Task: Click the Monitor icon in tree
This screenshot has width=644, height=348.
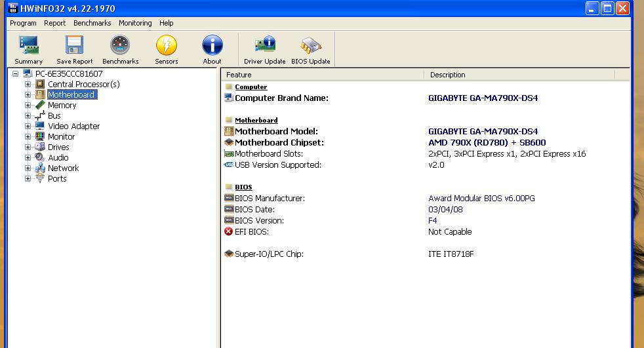Action: (x=40, y=137)
